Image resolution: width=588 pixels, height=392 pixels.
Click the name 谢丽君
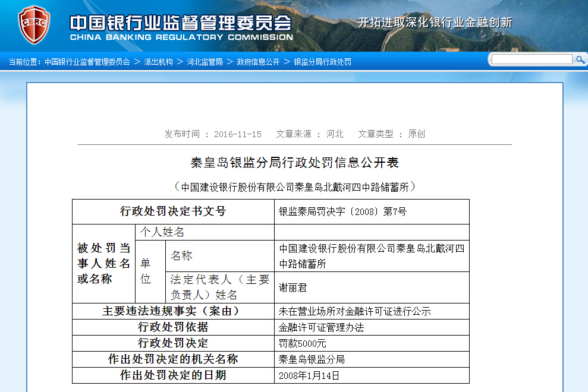pyautogui.click(x=293, y=288)
